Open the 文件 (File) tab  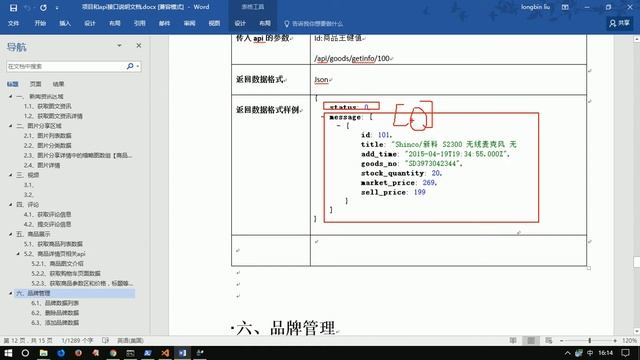[13, 23]
